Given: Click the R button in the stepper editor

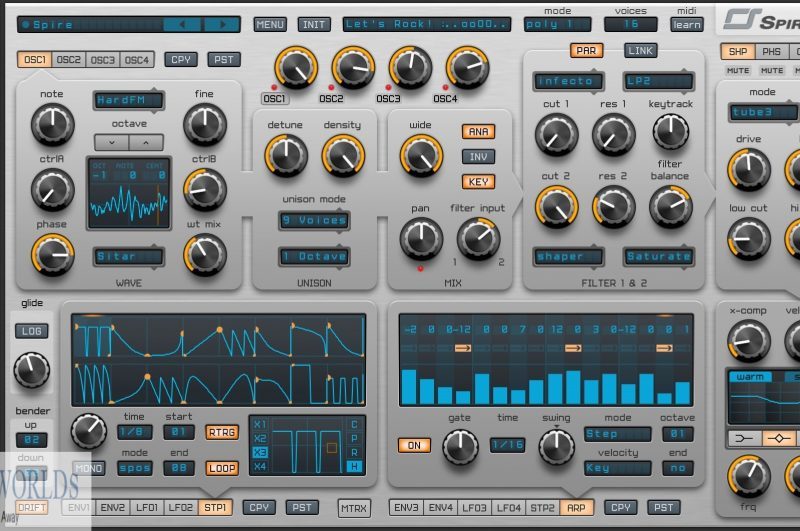Looking at the screenshot, I should tap(354, 452).
